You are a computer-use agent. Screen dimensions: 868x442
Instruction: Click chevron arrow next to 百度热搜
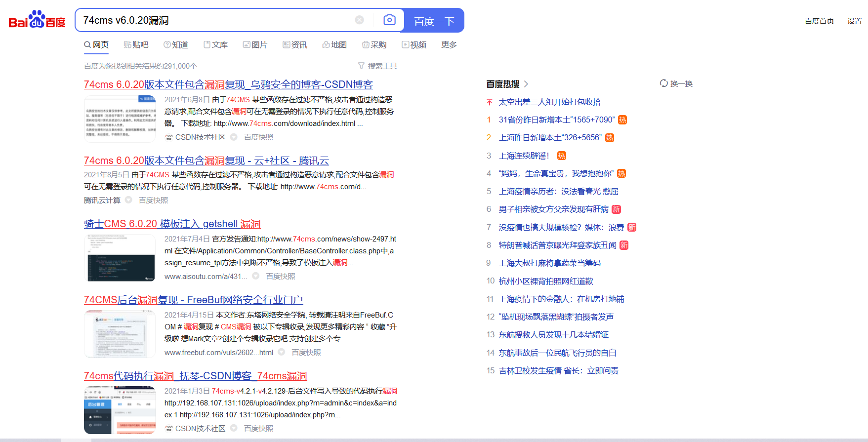click(526, 84)
